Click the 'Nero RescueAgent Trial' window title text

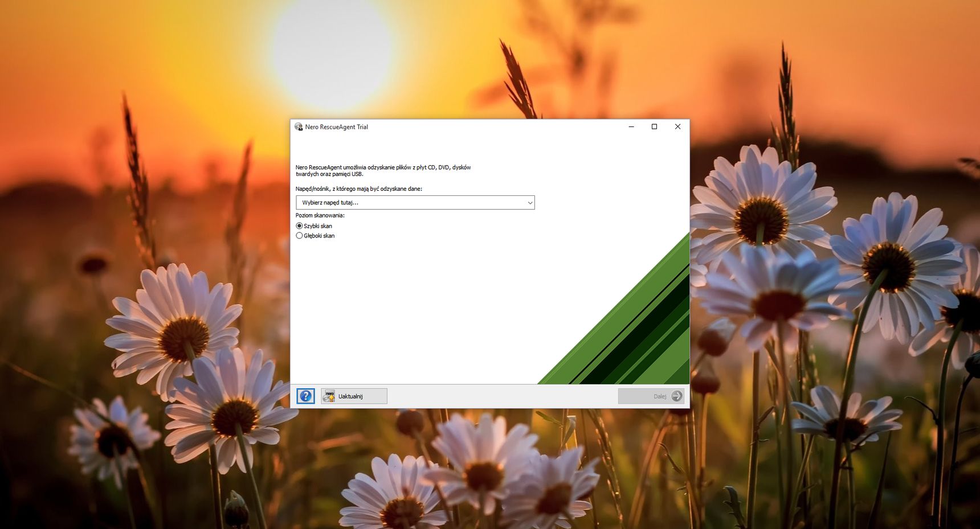pyautogui.click(x=336, y=127)
